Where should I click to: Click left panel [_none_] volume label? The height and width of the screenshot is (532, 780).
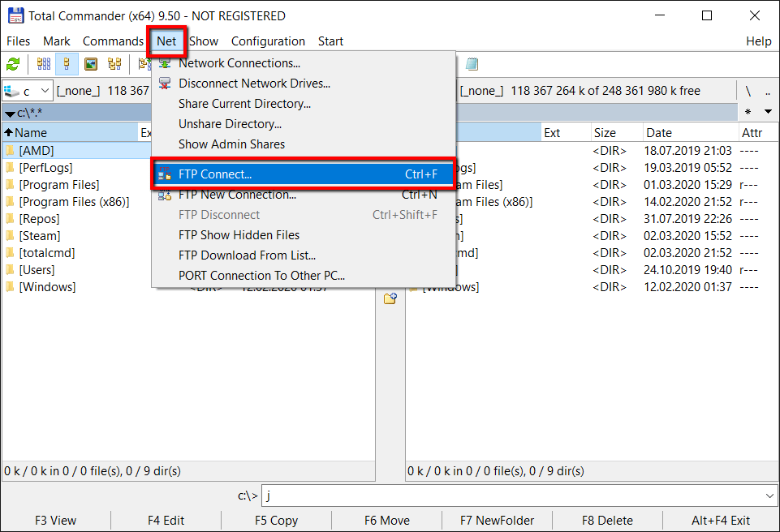click(78, 91)
